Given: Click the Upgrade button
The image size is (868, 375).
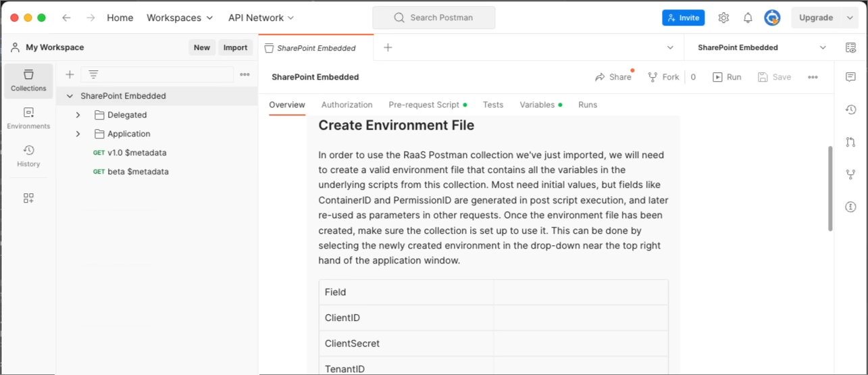Looking at the screenshot, I should 816,18.
